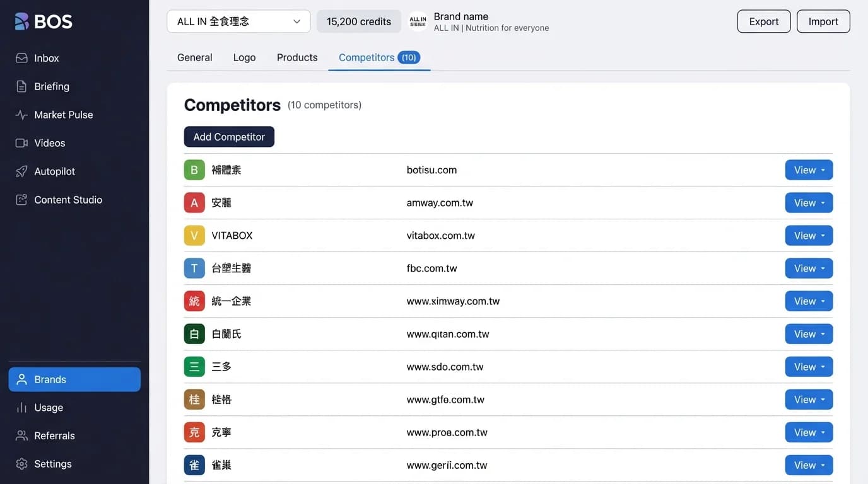
Task: Click the Export button
Action: (763, 21)
